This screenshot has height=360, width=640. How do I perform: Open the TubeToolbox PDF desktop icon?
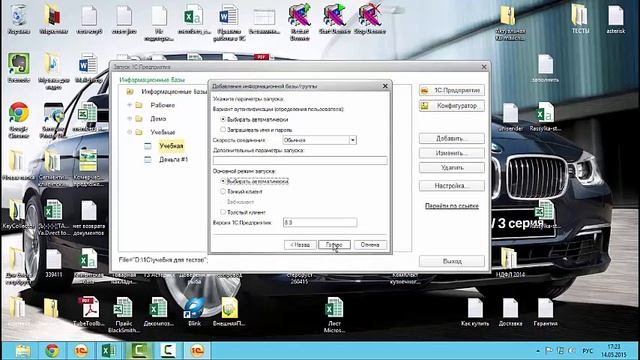pos(89,312)
